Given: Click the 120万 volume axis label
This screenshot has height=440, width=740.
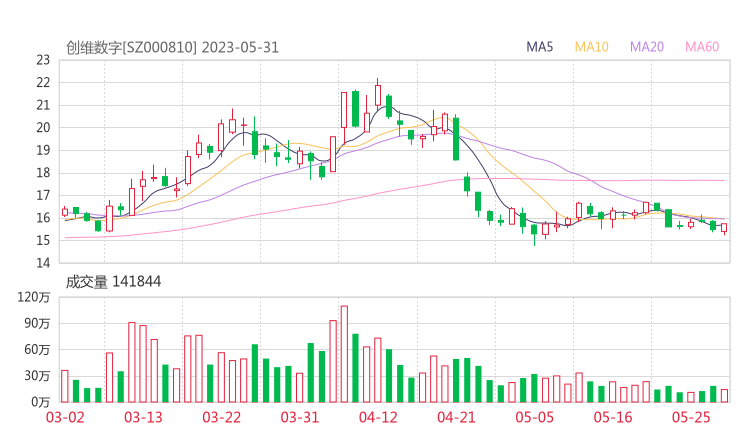Looking at the screenshot, I should coord(34,297).
